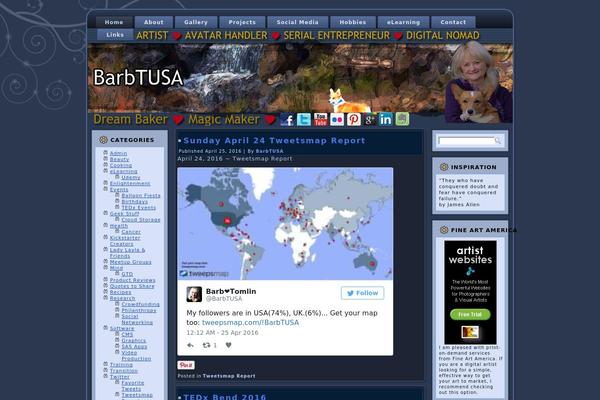Open the Social Media tab
The image size is (600, 400).
pos(298,22)
